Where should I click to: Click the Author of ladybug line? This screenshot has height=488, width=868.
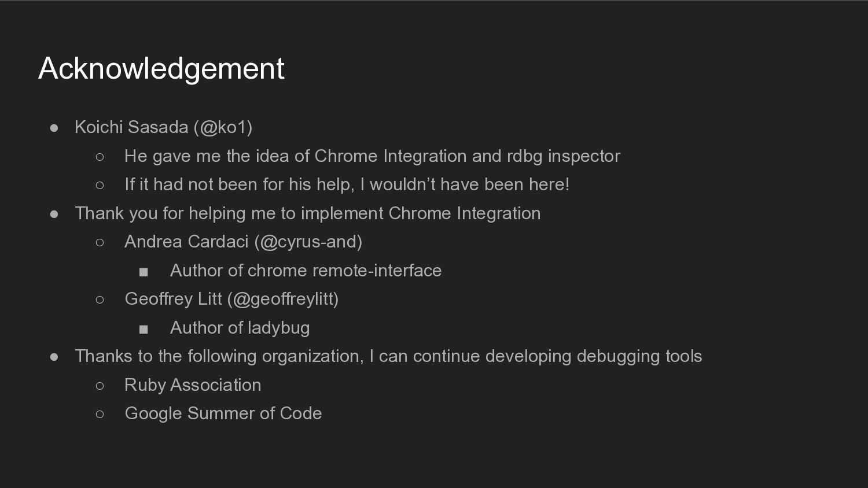(240, 328)
